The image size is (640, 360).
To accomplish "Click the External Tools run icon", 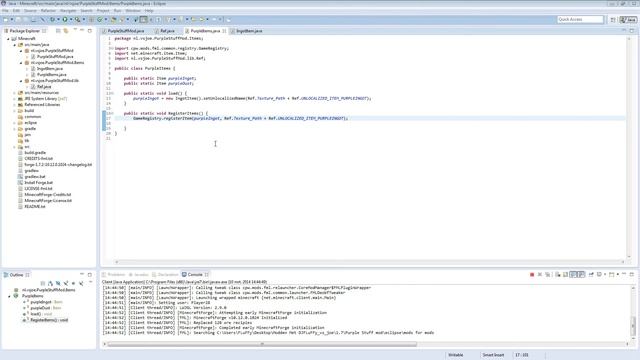I will point(77,20).
